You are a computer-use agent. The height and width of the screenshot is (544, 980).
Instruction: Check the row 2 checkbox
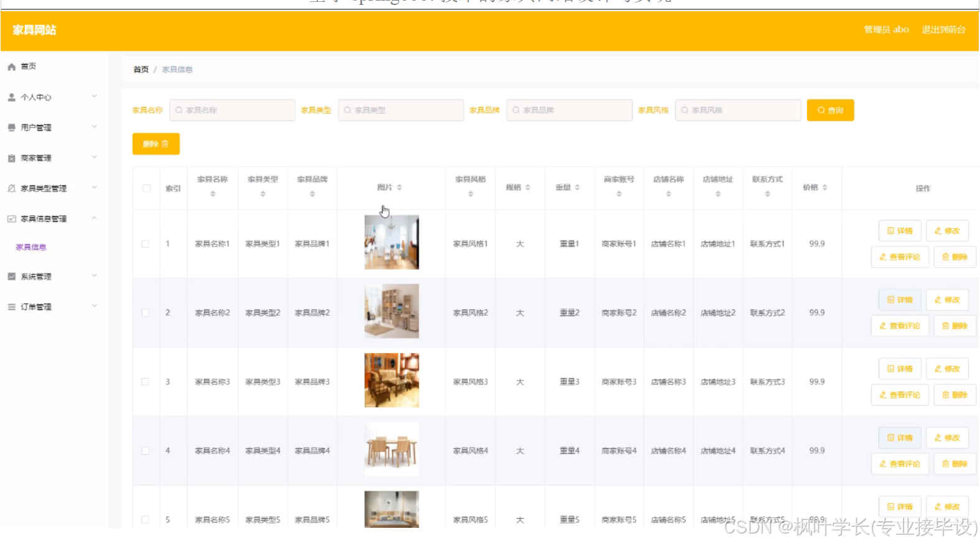point(145,313)
